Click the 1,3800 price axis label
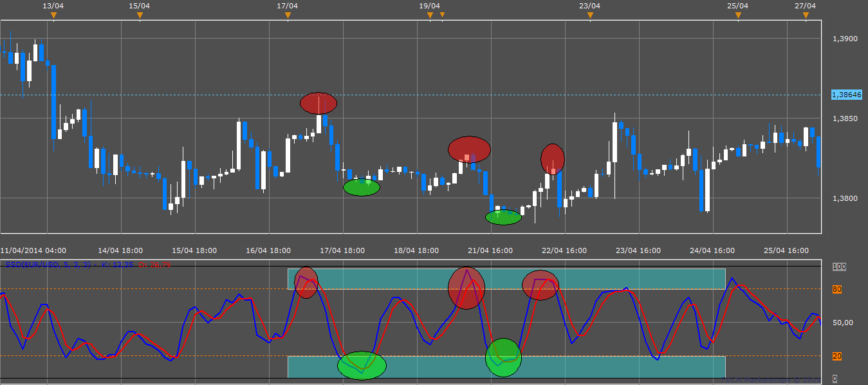 pyautogui.click(x=845, y=198)
